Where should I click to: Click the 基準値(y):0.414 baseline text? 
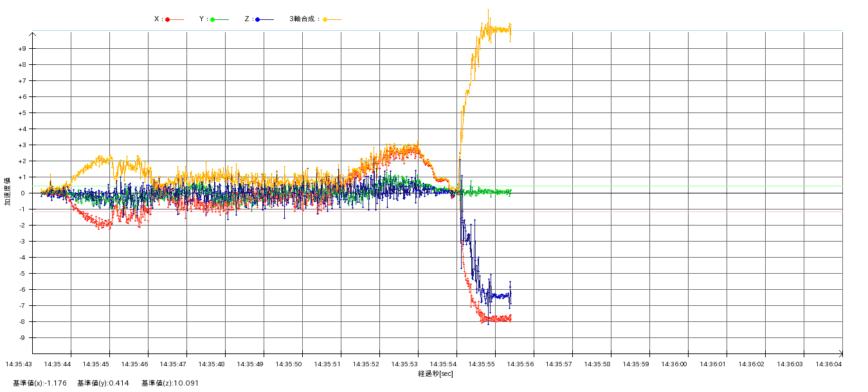coord(103,383)
